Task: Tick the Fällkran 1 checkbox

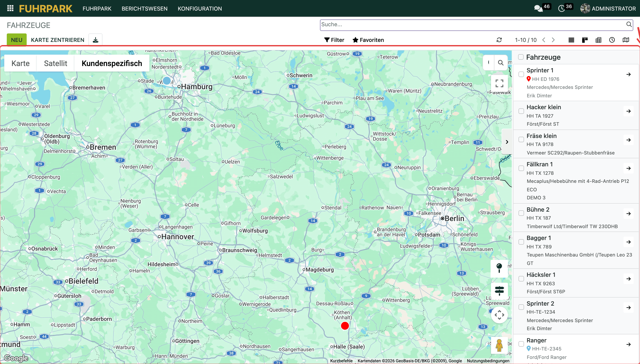Action: [521, 168]
